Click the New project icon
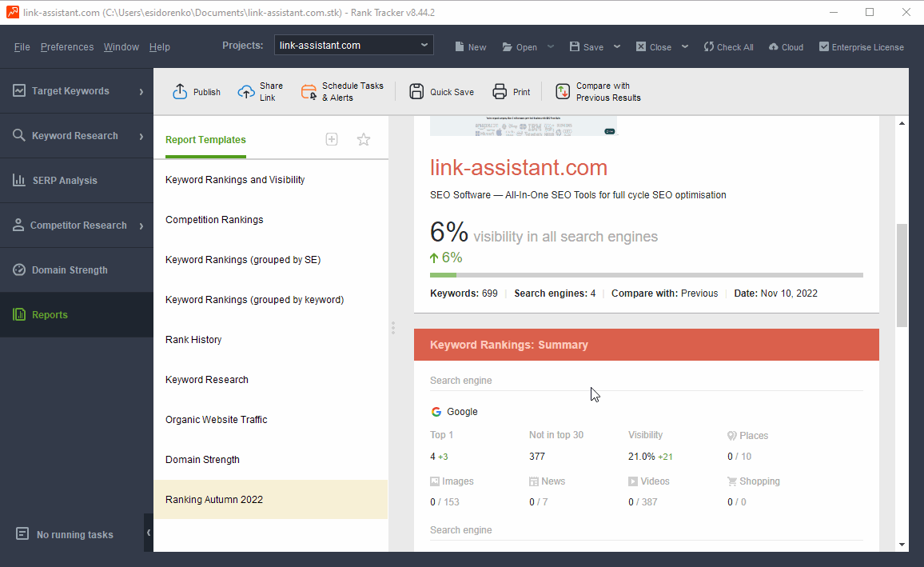Screen dimensions: 924x567 (x=460, y=46)
